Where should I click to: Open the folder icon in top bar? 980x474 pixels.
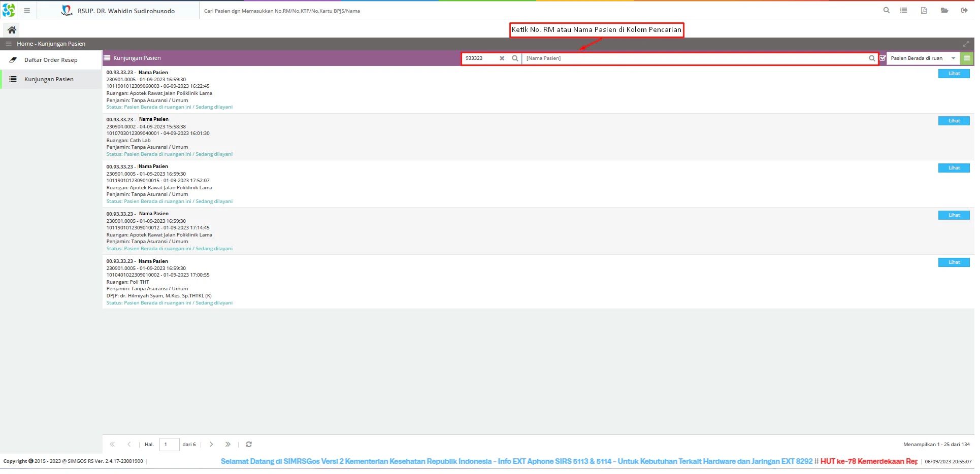(x=944, y=10)
